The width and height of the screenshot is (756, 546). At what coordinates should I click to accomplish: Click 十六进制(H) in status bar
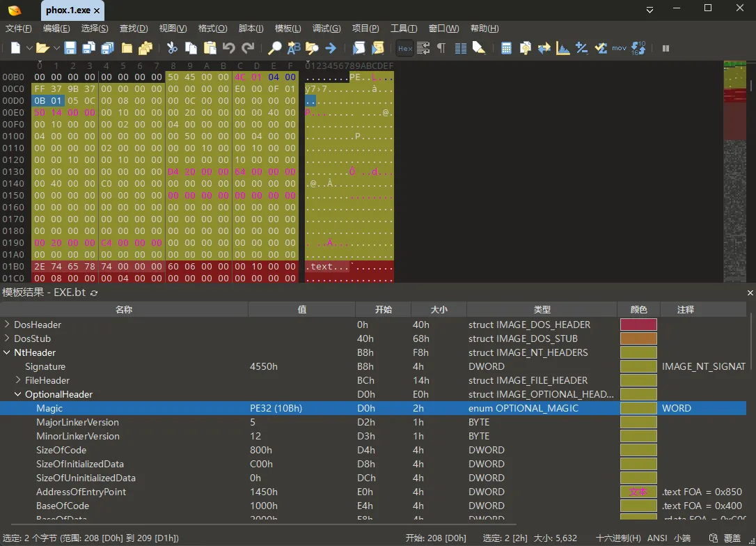coord(618,538)
